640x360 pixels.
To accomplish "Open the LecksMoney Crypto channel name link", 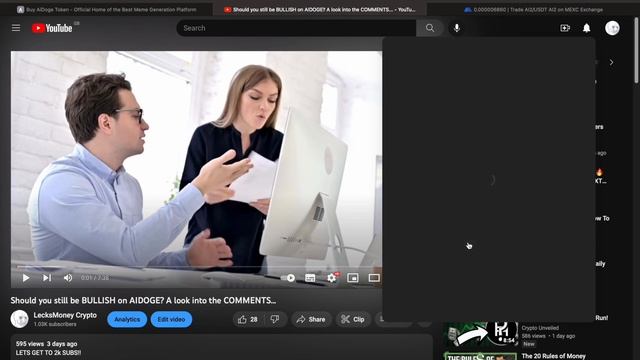I will coord(65,315).
